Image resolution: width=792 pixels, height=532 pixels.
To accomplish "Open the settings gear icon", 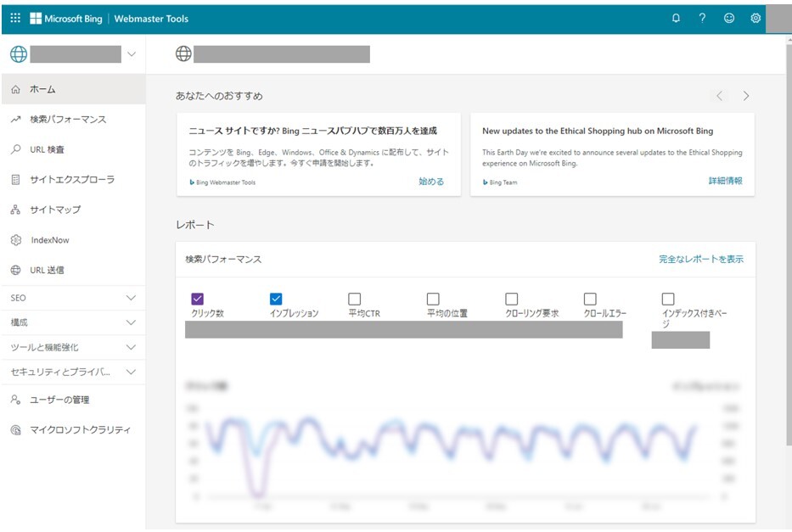I will [755, 18].
